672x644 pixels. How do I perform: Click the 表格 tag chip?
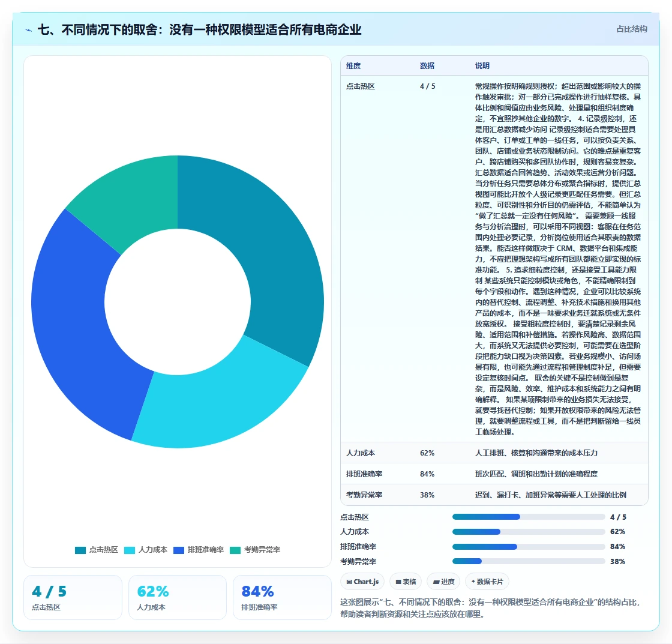406,582
